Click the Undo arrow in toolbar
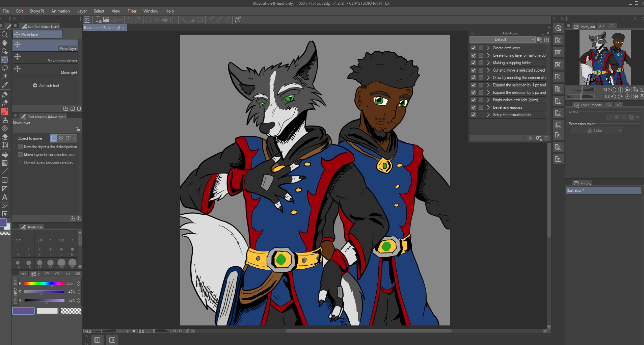Image resolution: width=644 pixels, height=345 pixels. [x=130, y=20]
